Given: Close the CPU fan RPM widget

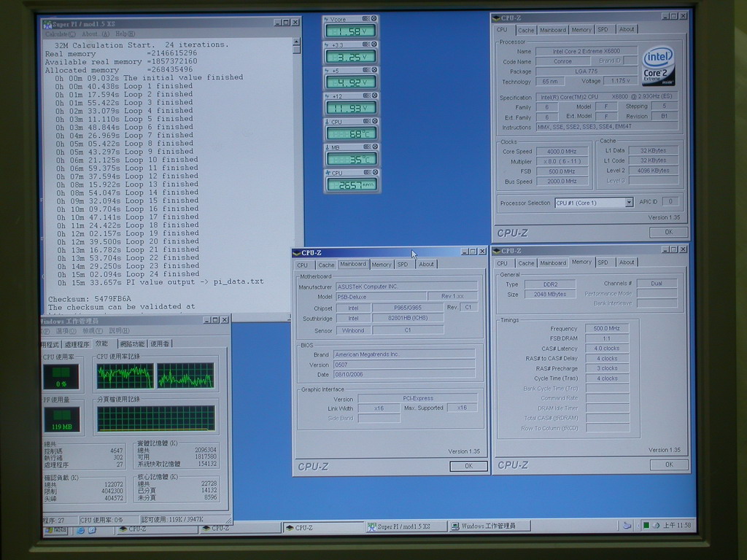Looking at the screenshot, I should point(376,172).
